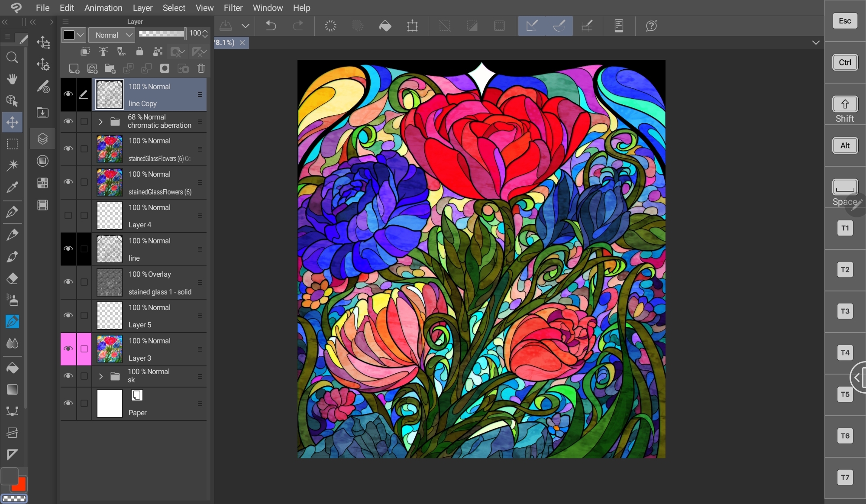
Task: Hide the stained glass 1 - solid layer
Action: (68, 282)
